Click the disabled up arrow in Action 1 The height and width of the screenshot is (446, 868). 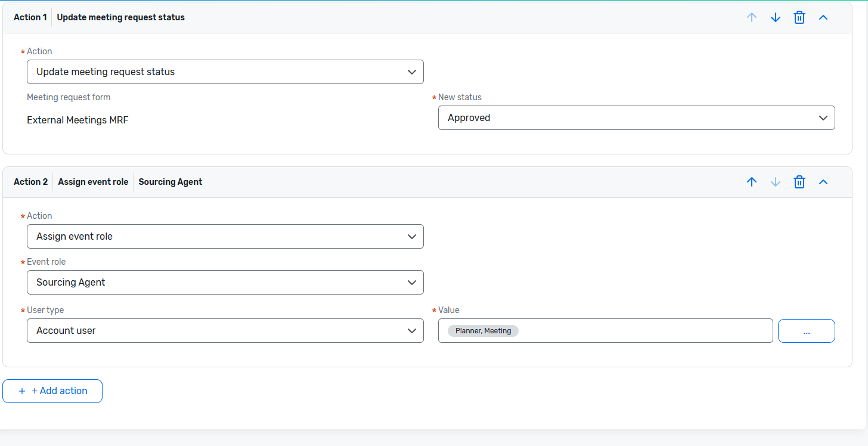[752, 17]
